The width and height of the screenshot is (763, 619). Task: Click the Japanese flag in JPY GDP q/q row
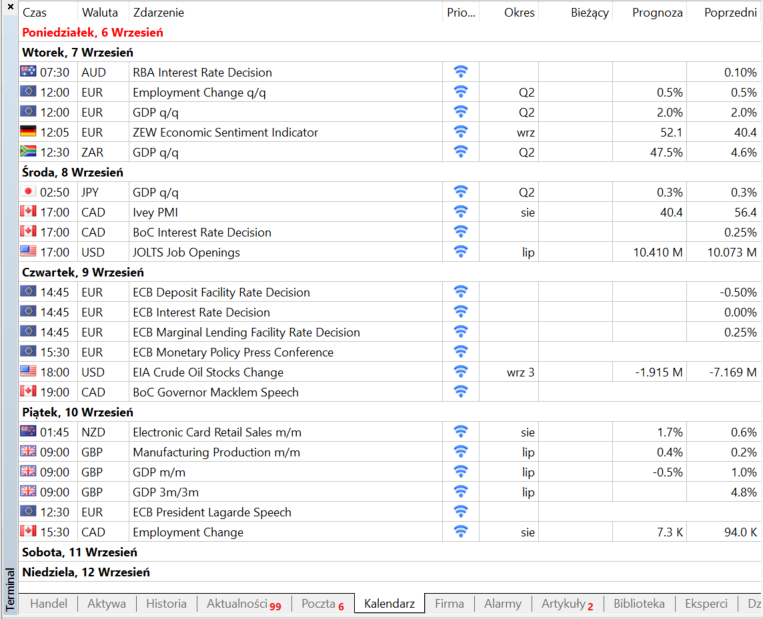(28, 191)
